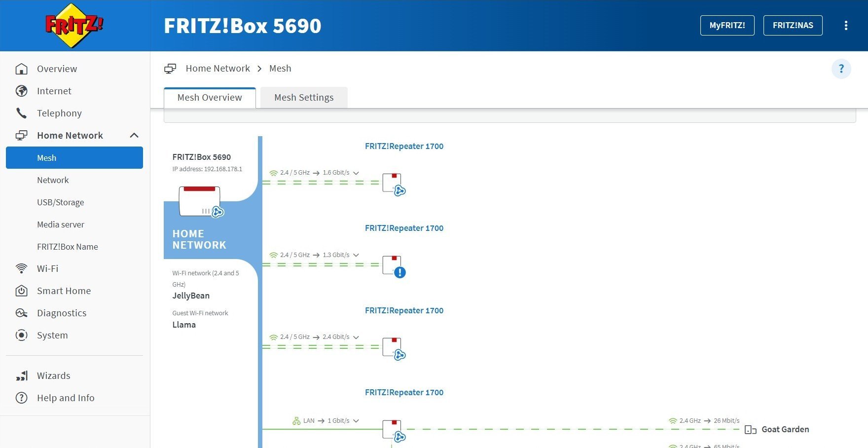Click the FRITZ! logo
Screen dimensions: 868x448
74,25
